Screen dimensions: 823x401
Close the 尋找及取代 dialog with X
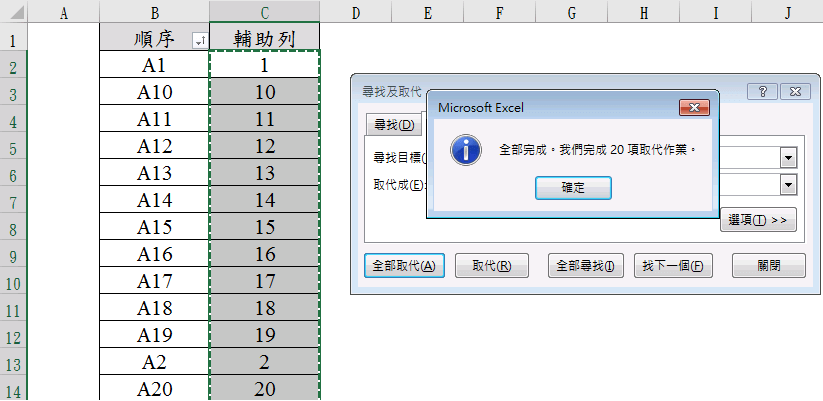pyautogui.click(x=795, y=91)
